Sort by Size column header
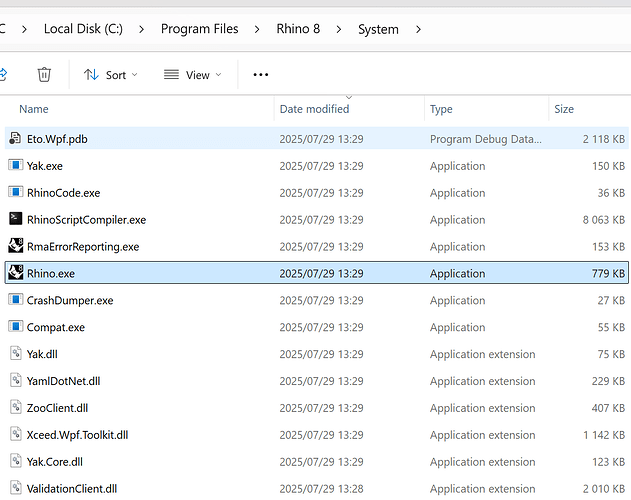This screenshot has width=631, height=500. coord(564,109)
